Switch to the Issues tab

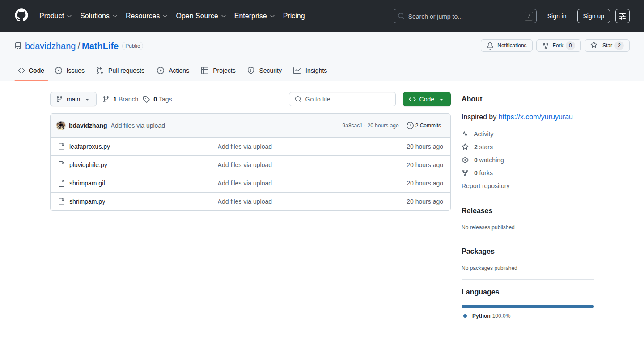click(70, 71)
